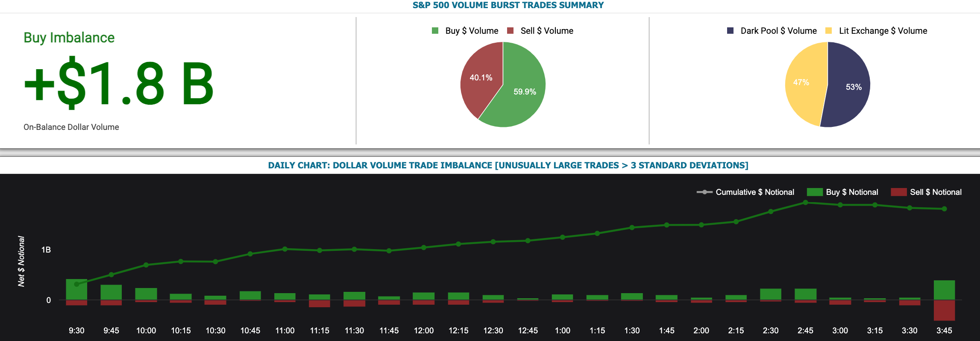
Task: Click the 9:30 x-axis time label
Action: tap(76, 330)
